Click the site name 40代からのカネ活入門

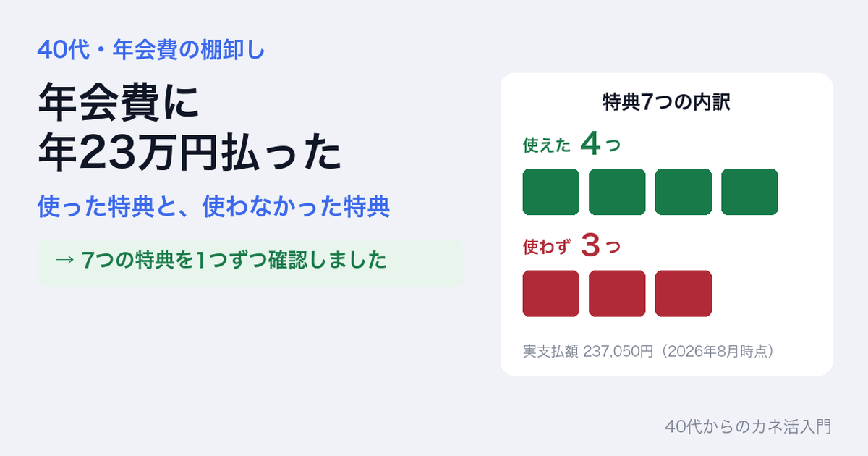(x=748, y=427)
